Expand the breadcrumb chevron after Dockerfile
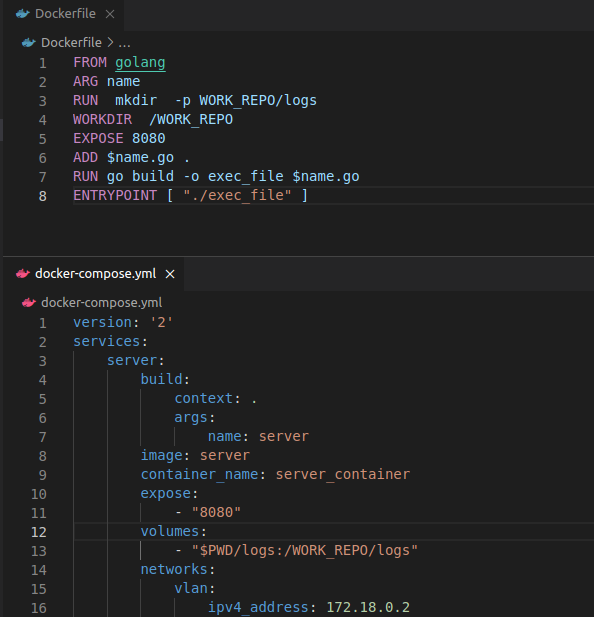 111,42
